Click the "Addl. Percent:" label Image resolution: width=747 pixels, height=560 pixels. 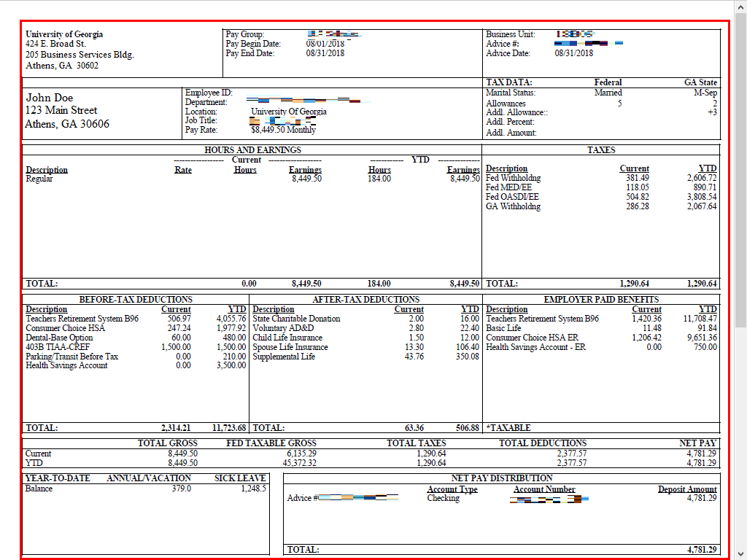510,122
